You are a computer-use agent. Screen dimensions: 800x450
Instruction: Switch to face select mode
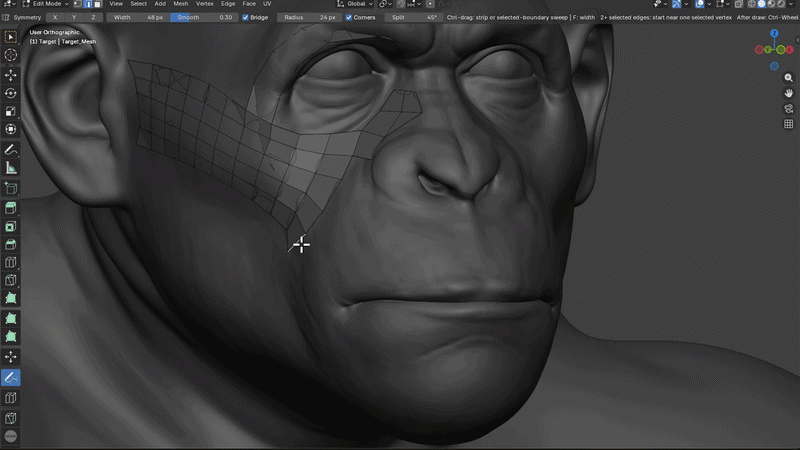97,4
